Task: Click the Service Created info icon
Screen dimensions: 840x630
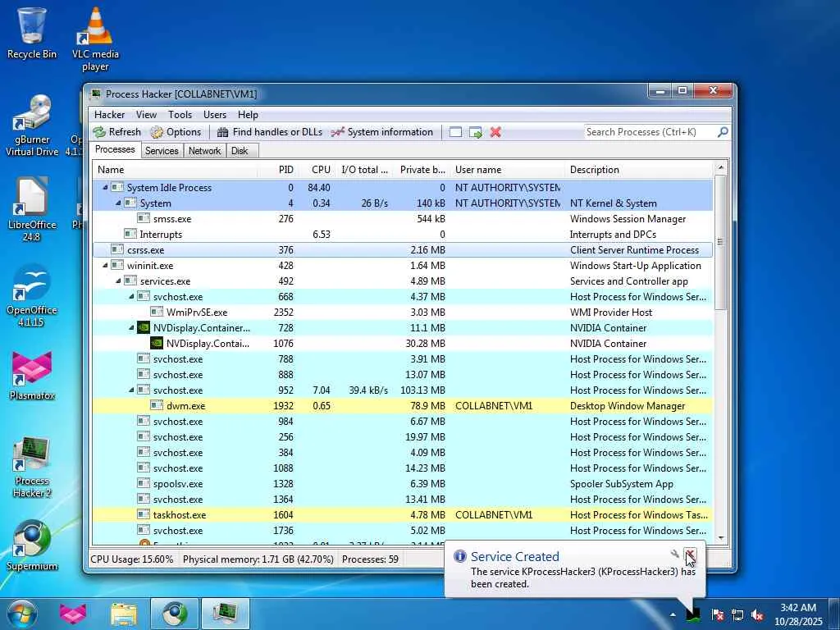Action: click(x=459, y=556)
